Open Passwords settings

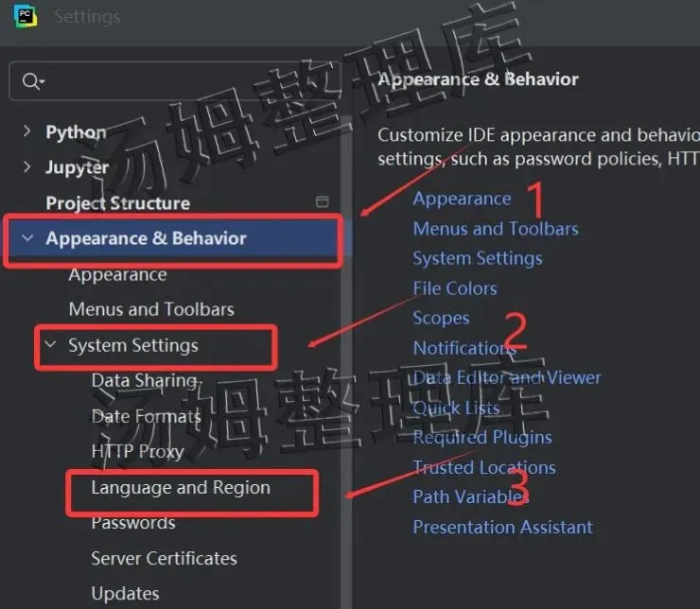133,522
